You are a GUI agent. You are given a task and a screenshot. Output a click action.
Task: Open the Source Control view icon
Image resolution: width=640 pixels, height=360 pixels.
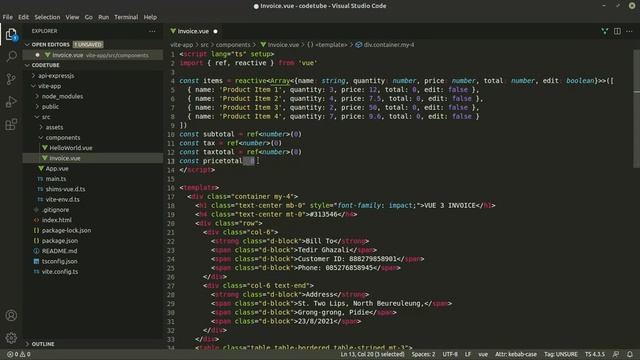pyautogui.click(x=11, y=79)
